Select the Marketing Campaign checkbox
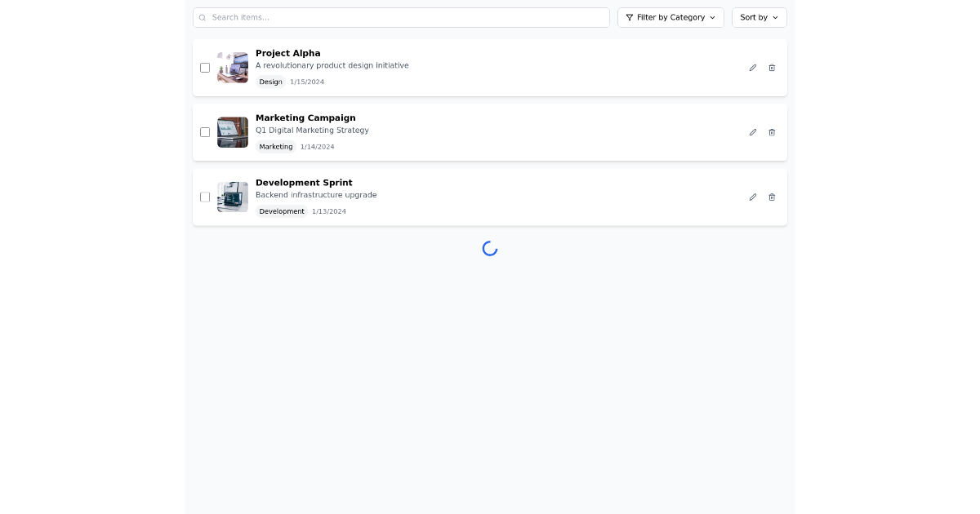The image size is (980, 514). pos(205,131)
